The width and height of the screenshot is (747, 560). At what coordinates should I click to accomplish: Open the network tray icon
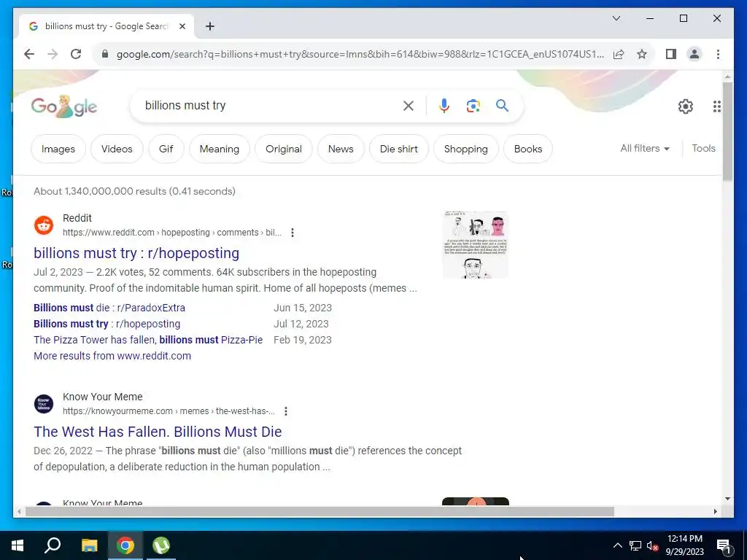635,545
